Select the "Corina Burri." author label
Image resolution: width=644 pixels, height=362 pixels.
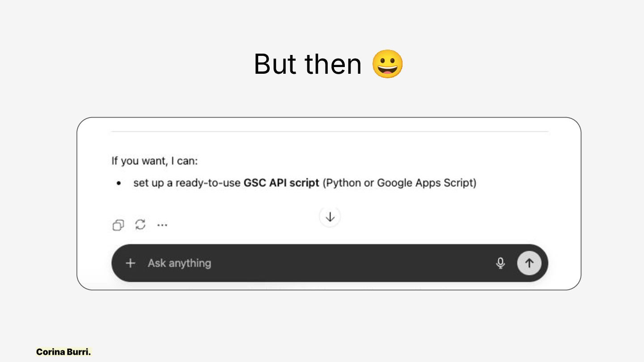[64, 352]
